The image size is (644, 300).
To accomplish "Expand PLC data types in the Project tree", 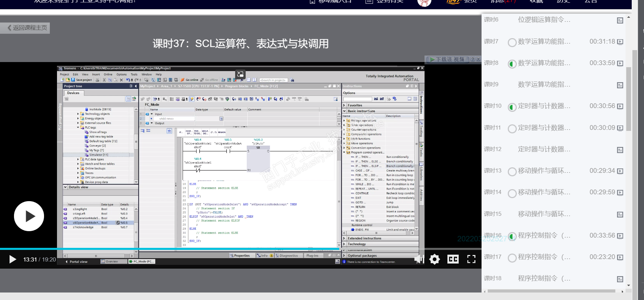I will click(x=78, y=159).
